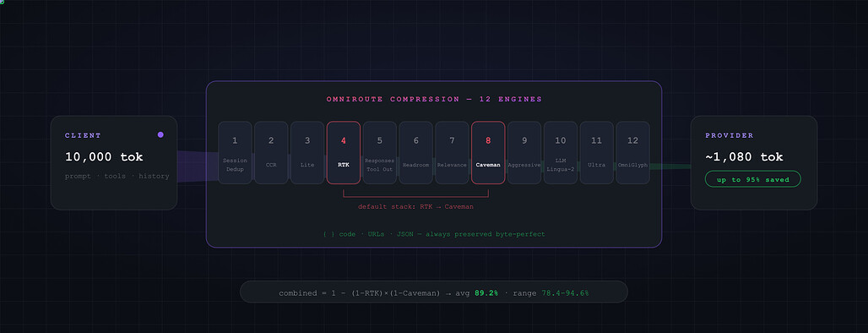868x333 pixels.
Task: Select engine 10 LLM Lingua-2 card
Action: [x=560, y=152]
